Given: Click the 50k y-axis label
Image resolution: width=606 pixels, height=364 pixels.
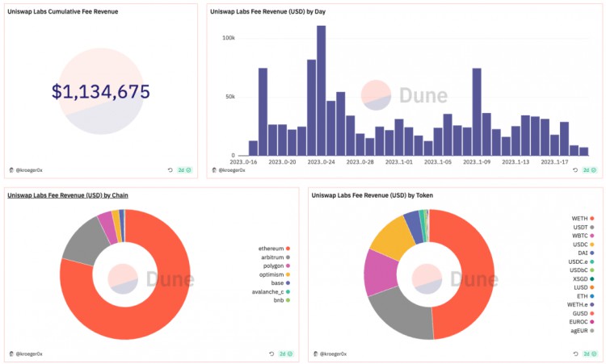Looking at the screenshot, I should 230,97.
